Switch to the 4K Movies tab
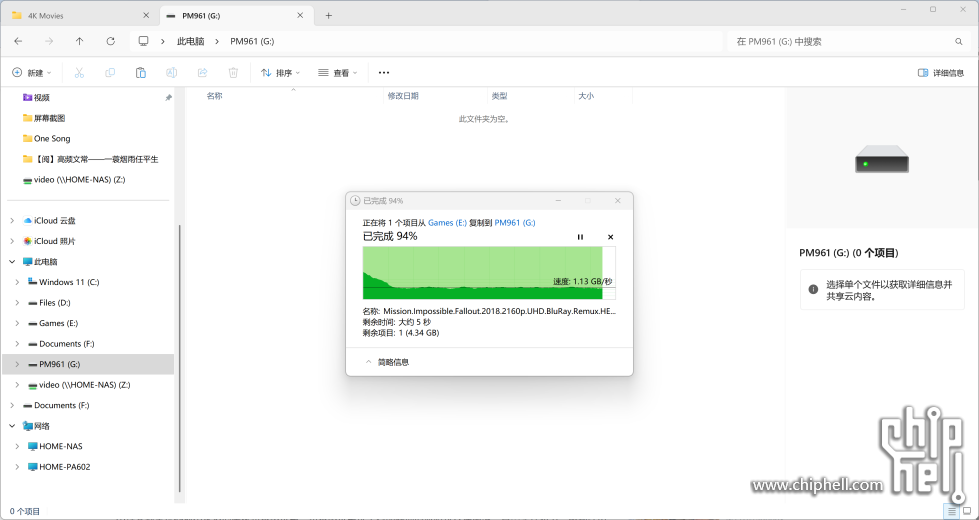This screenshot has height=520, width=979. (x=80, y=16)
